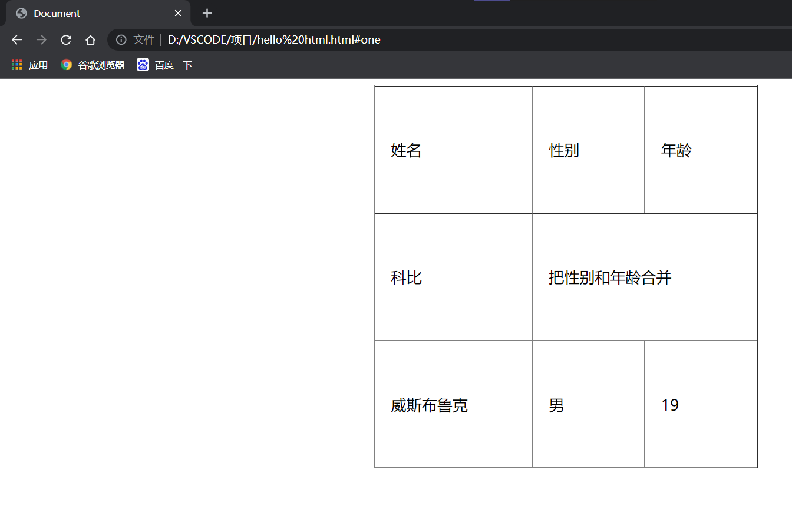Viewport: 792px width, 532px height.
Task: Click the 百度一下 bookmark icon
Action: tap(143, 65)
